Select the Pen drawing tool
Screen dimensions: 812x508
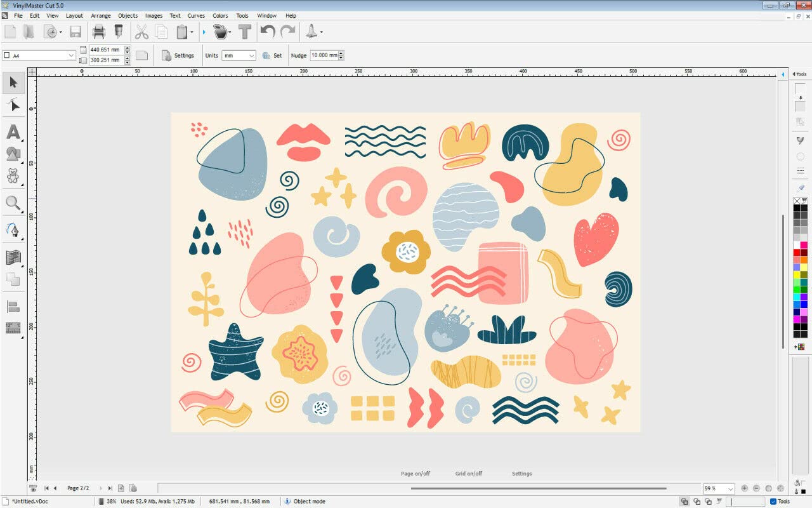13,229
